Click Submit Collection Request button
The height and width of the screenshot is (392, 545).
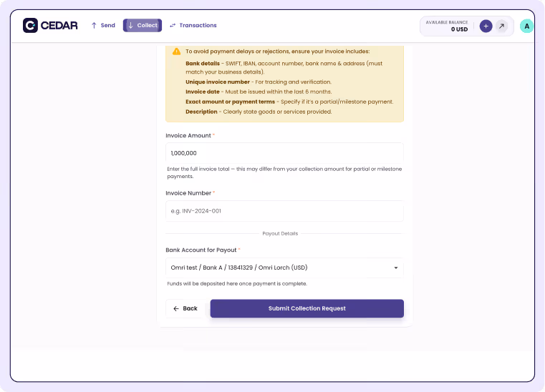(x=307, y=308)
